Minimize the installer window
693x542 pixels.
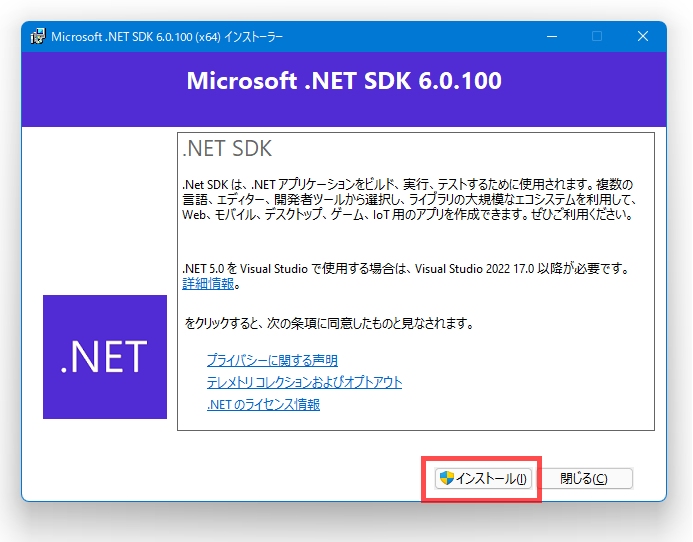(x=552, y=36)
